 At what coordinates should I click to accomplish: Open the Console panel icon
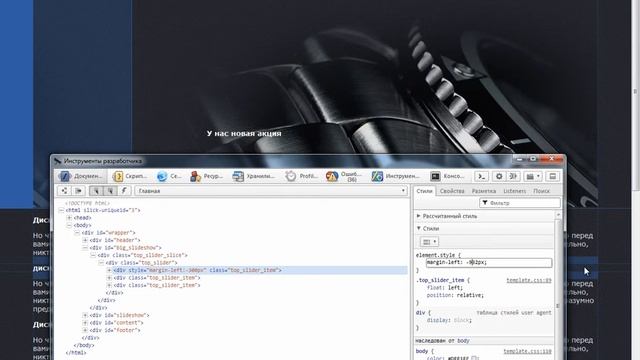pos(436,176)
